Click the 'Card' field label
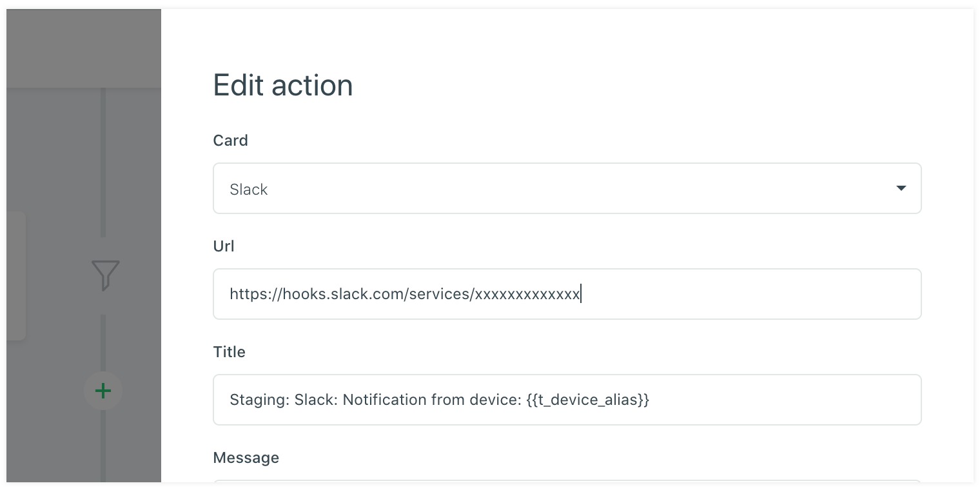This screenshot has width=980, height=490. [230, 141]
